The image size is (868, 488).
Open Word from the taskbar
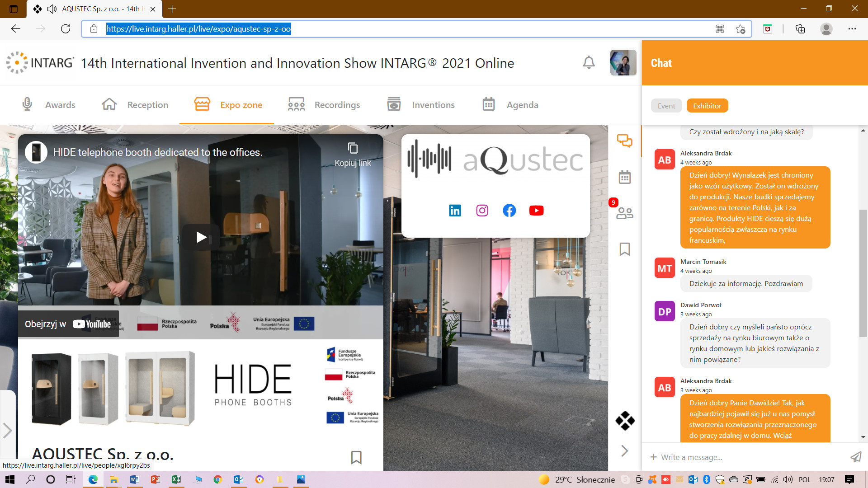tap(135, 479)
